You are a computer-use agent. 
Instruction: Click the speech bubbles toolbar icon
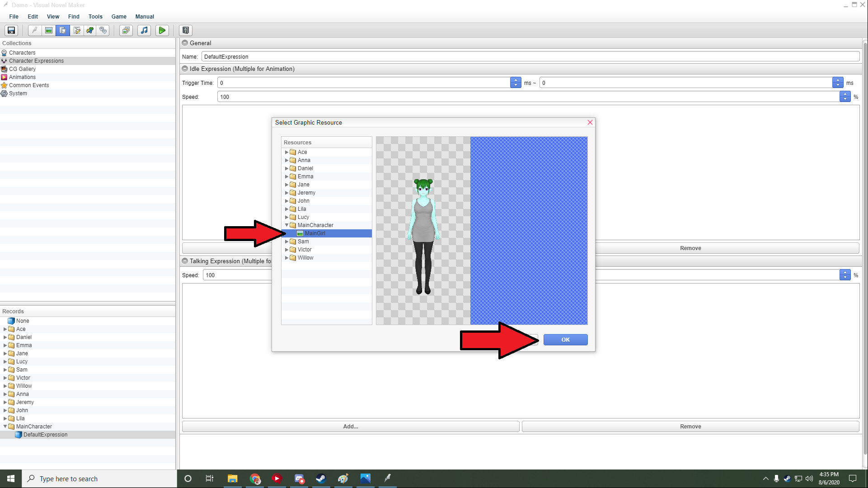(x=103, y=30)
